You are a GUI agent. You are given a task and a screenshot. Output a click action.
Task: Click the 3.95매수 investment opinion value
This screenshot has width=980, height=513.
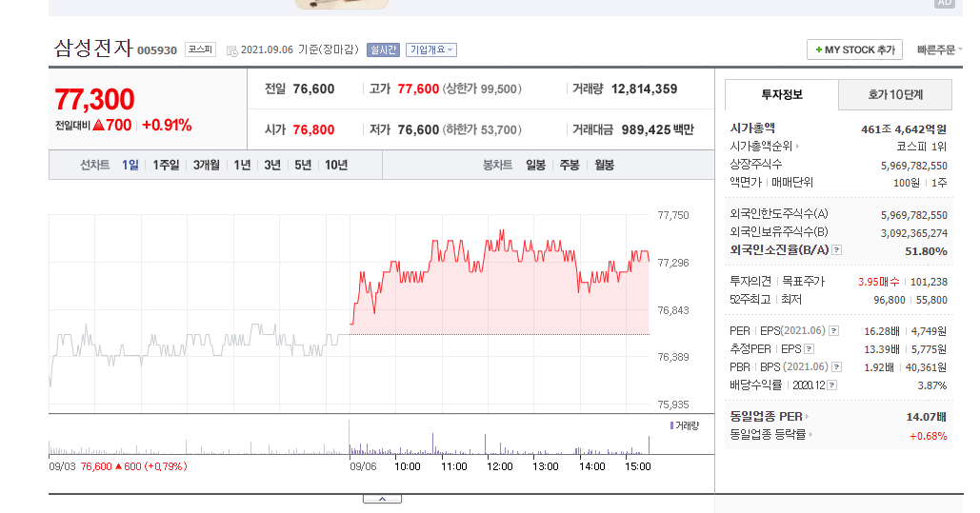tap(879, 282)
